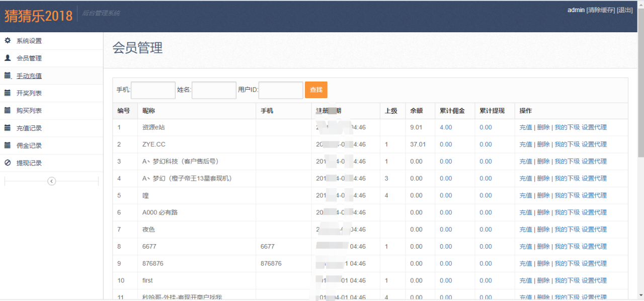Click the 清除缓存 link in header

tap(600, 10)
